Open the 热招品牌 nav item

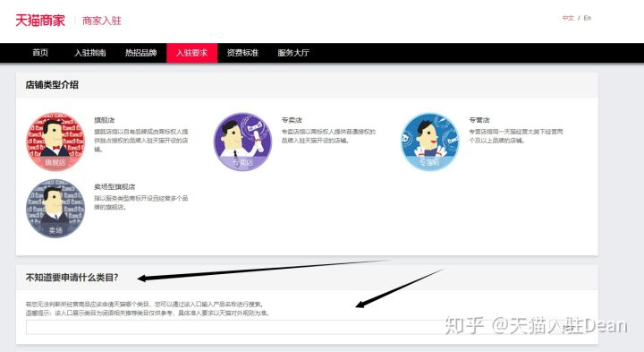141,53
